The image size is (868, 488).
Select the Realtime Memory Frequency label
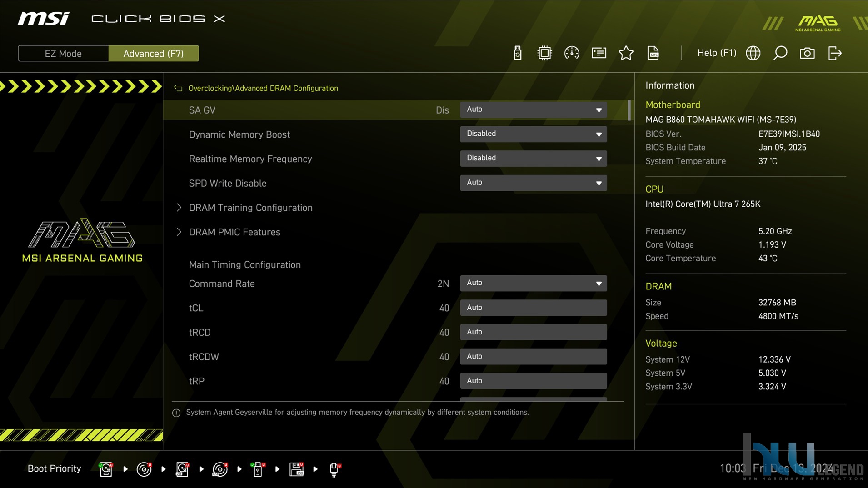(x=250, y=159)
